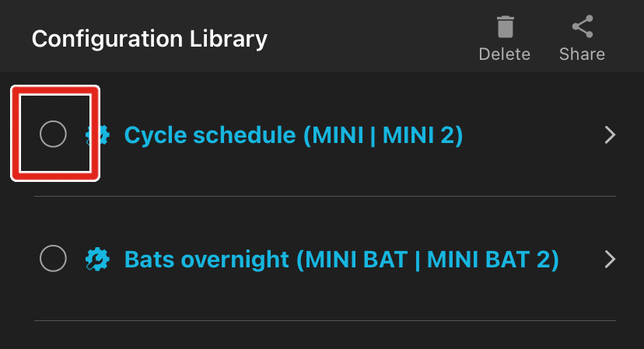Expand the Cycle schedule entry with its chevron
Viewport: 644px width, 349px height.
[611, 135]
